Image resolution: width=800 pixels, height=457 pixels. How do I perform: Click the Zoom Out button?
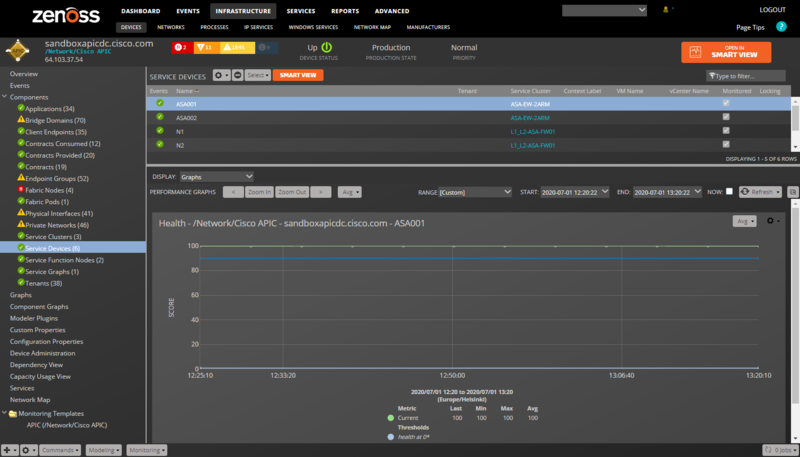point(292,192)
